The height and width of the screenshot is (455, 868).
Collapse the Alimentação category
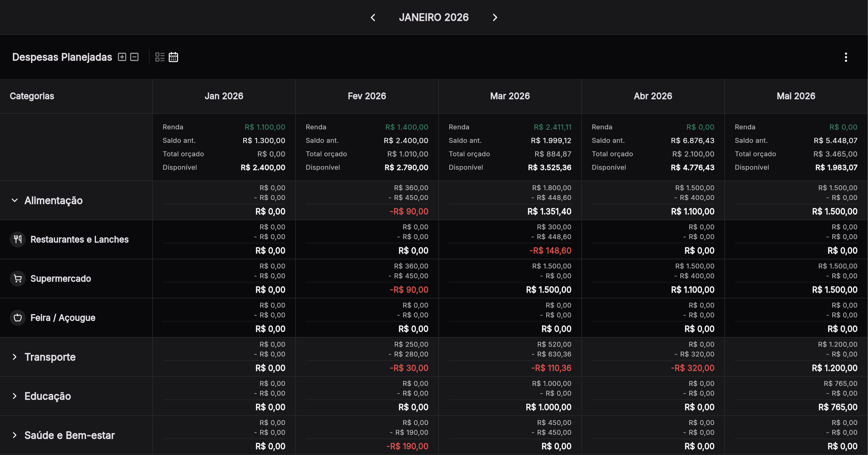pyautogui.click(x=14, y=200)
